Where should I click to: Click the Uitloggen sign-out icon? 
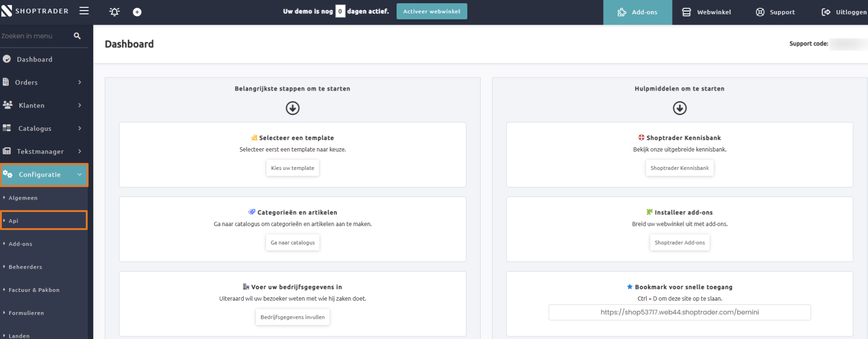(x=826, y=12)
